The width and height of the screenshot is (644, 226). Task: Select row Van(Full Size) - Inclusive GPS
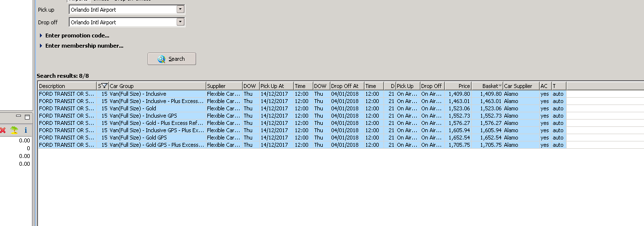click(302, 116)
